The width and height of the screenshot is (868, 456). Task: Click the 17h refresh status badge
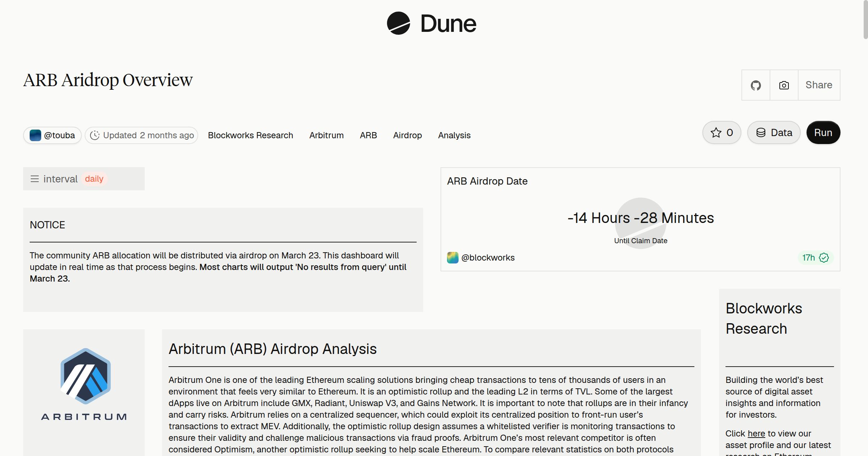(x=816, y=258)
